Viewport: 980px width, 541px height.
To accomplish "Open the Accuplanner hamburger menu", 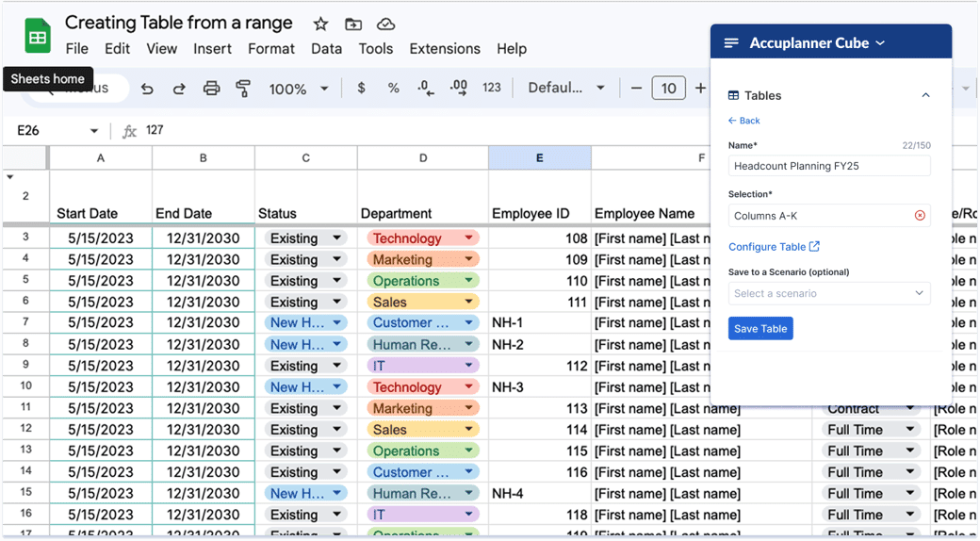I will 731,42.
